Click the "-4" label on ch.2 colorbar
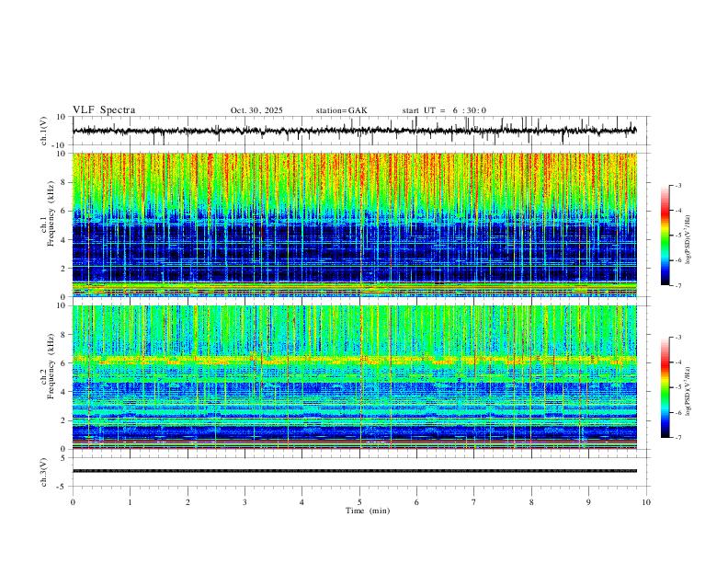 [x=677, y=362]
